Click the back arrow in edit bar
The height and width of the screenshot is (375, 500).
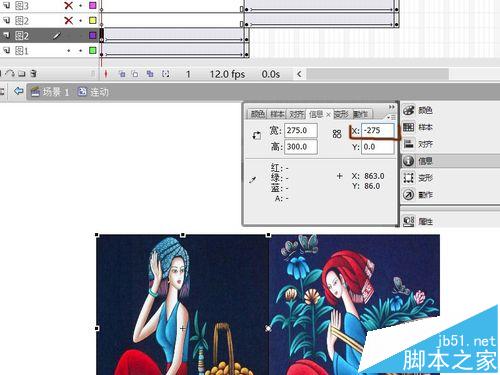(x=19, y=91)
